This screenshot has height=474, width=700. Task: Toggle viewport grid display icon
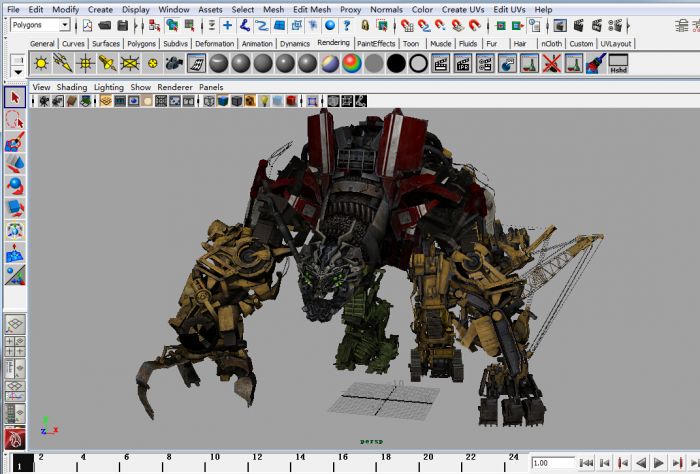tap(106, 101)
